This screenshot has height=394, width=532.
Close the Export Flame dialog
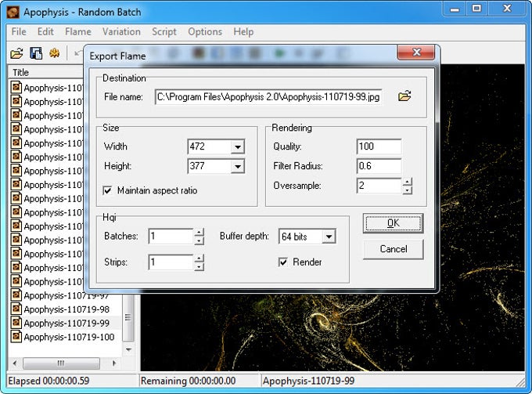416,52
